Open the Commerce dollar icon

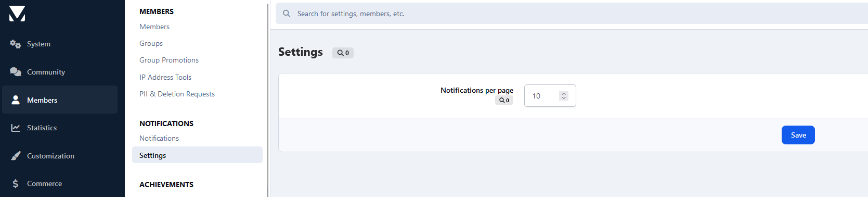click(16, 183)
